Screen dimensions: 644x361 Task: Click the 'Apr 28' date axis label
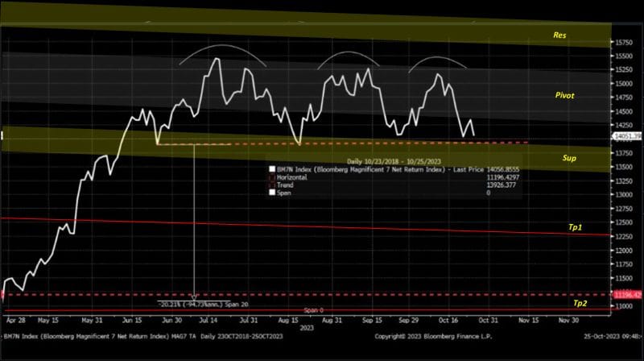16,320
